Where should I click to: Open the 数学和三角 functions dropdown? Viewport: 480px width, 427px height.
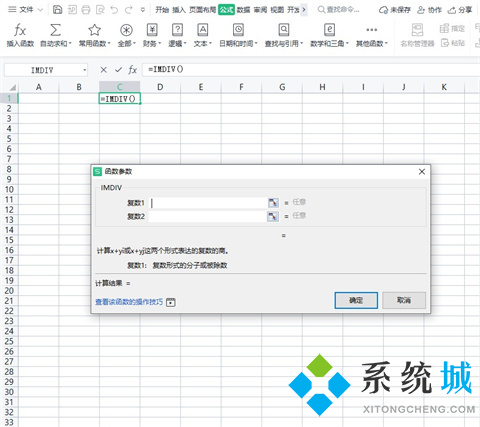329,35
